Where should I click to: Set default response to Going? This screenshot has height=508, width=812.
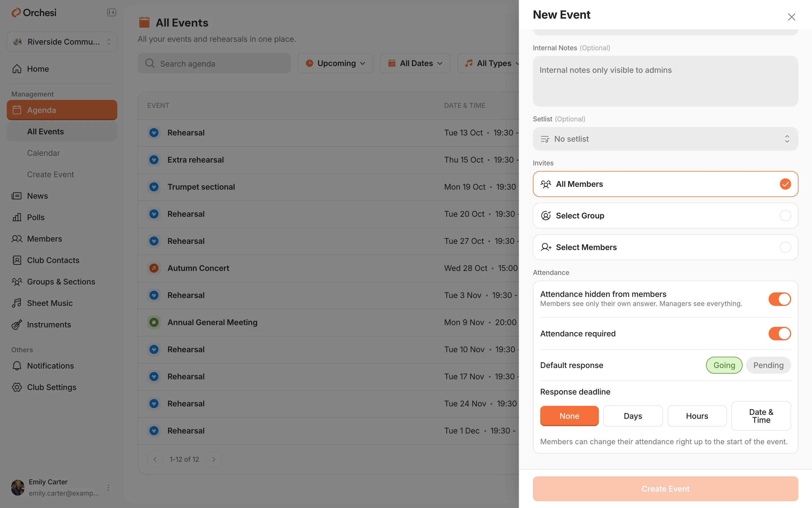[724, 365]
